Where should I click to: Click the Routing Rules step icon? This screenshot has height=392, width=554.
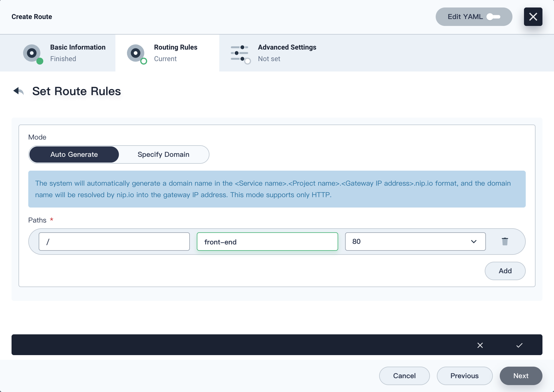pos(136,53)
